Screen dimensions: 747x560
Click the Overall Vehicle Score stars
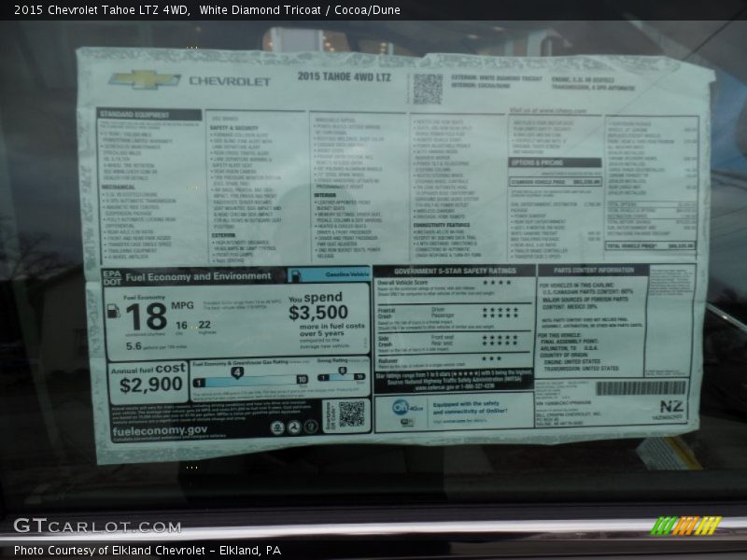[x=497, y=283]
